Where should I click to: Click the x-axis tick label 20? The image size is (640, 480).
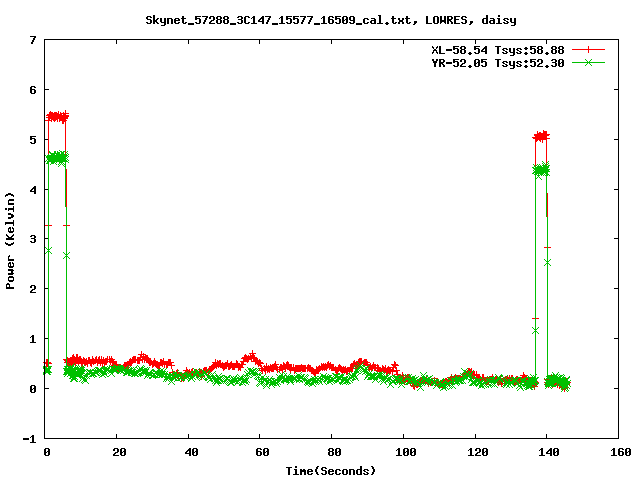pos(119,452)
